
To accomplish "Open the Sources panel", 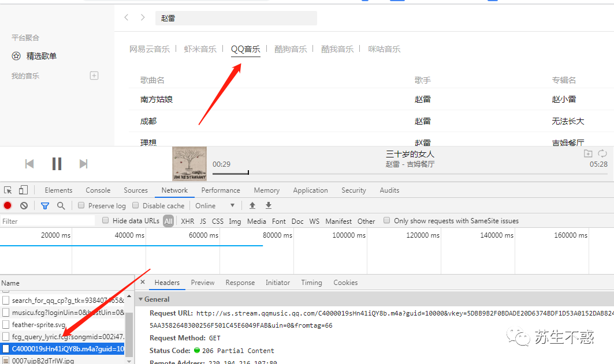I will coord(136,190).
